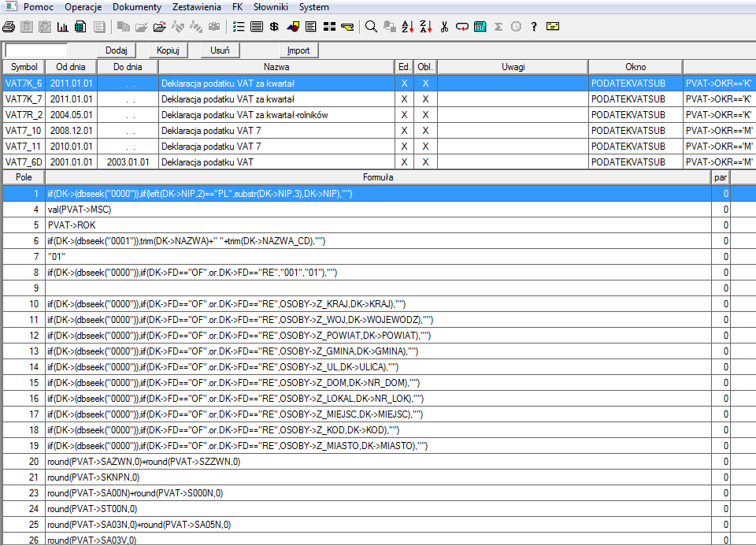Image resolution: width=756 pixels, height=546 pixels.
Task: Click the printer icon in toolbar
Action: (x=9, y=26)
